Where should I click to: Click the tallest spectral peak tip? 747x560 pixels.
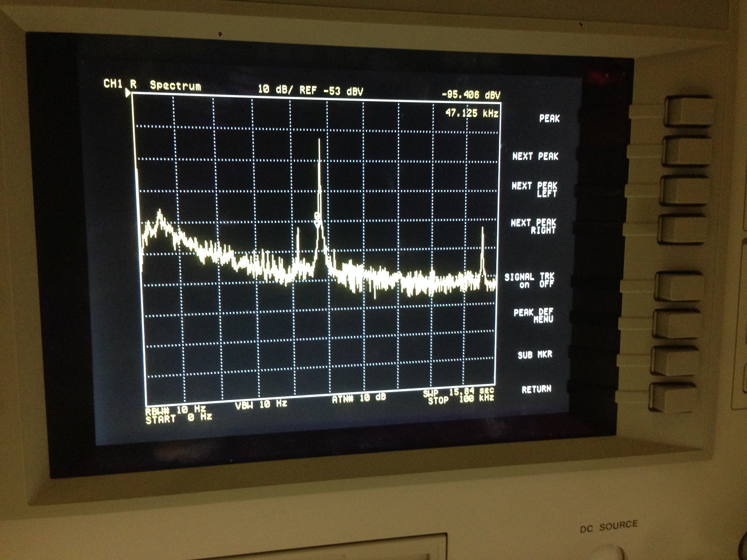(x=319, y=140)
